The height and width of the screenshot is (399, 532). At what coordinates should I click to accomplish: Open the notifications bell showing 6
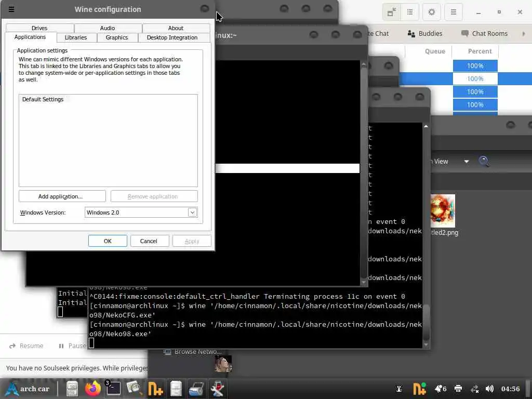(x=441, y=389)
